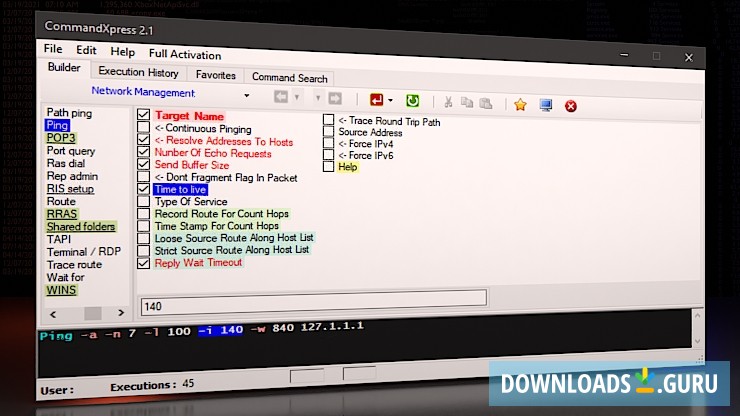Click console scrollbar down arrow
The width and height of the screenshot is (740, 416).
click(698, 341)
